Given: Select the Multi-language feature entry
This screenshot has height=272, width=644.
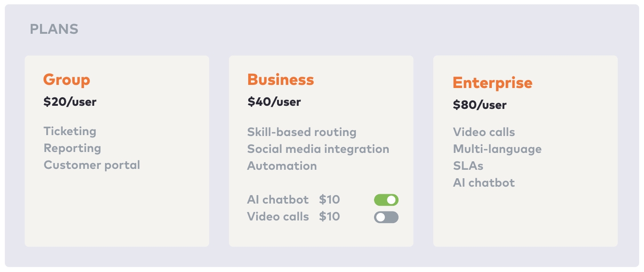Looking at the screenshot, I should [498, 149].
